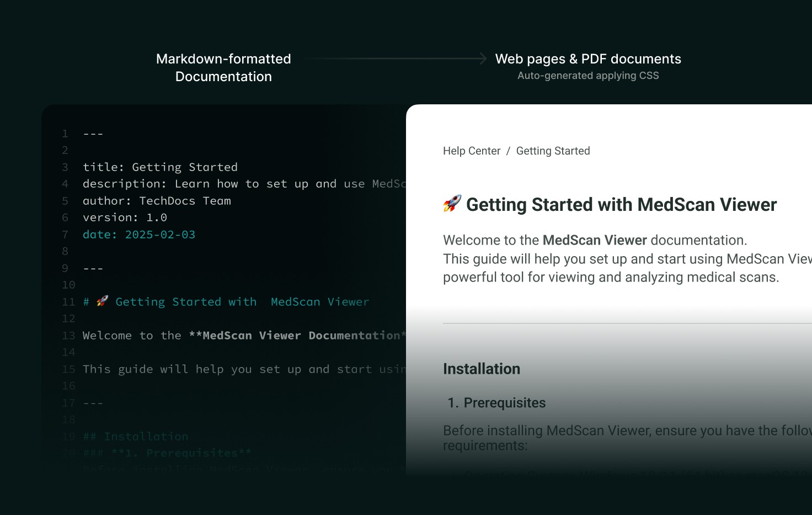The width and height of the screenshot is (812, 515).
Task: Click the 'powerful tool for viewing' sentence
Action: coord(611,277)
